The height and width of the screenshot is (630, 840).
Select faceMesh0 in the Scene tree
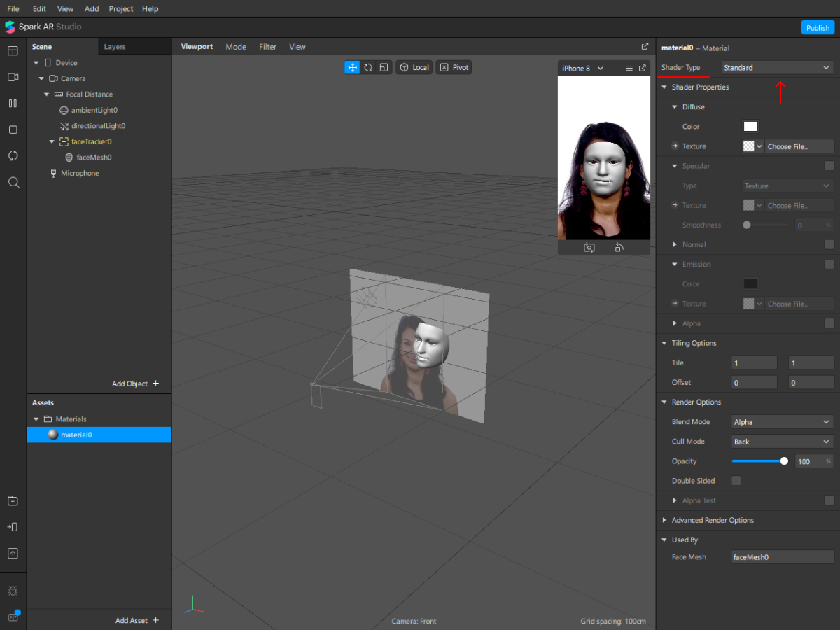point(94,157)
